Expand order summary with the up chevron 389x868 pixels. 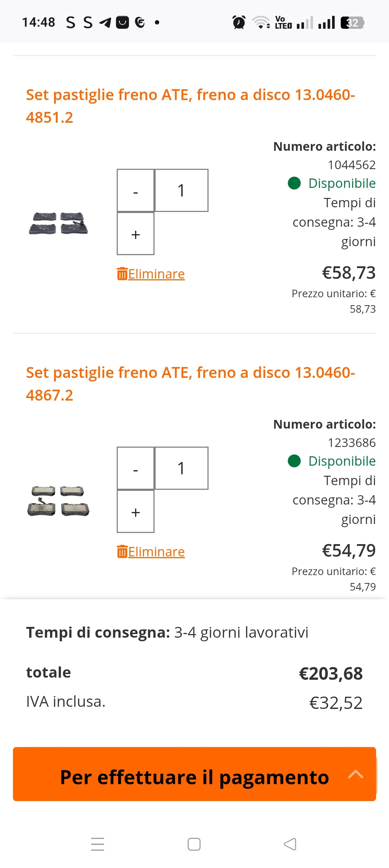[356, 774]
